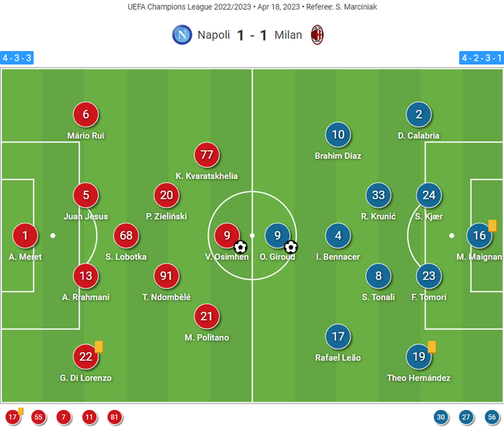Click Di Lorenzo's yellow card icon
Screen dimensions: 504x433
pos(99,346)
